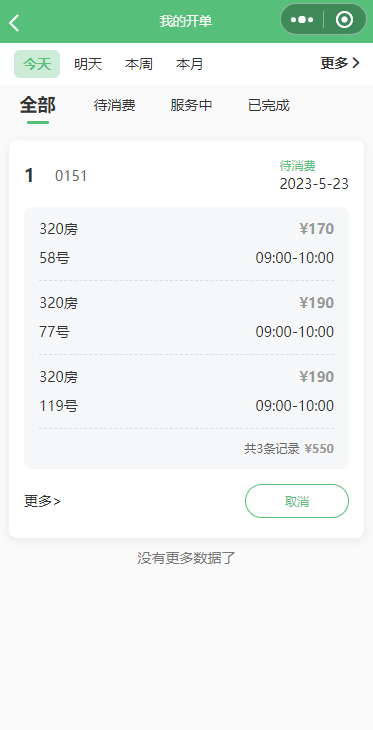Viewport: 373px width, 730px height.
Task: Click the 共3条记录 ¥550 total line
Action: pyautogui.click(x=289, y=449)
